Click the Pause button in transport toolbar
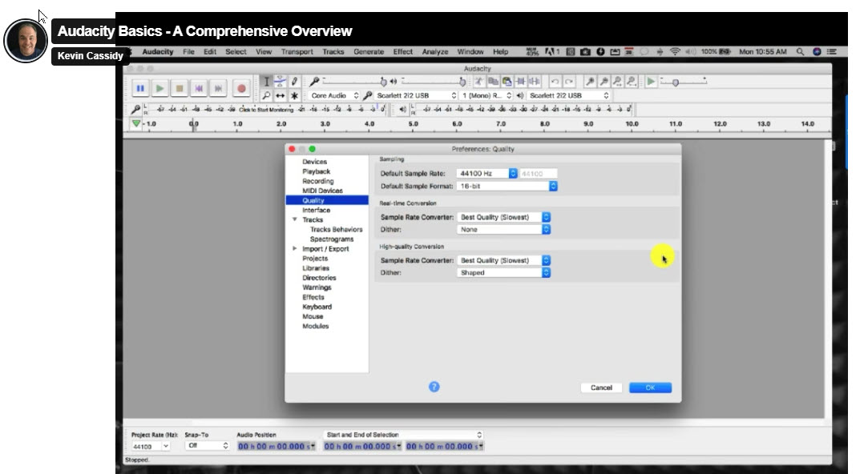Screen dimensions: 868x474 [140, 88]
